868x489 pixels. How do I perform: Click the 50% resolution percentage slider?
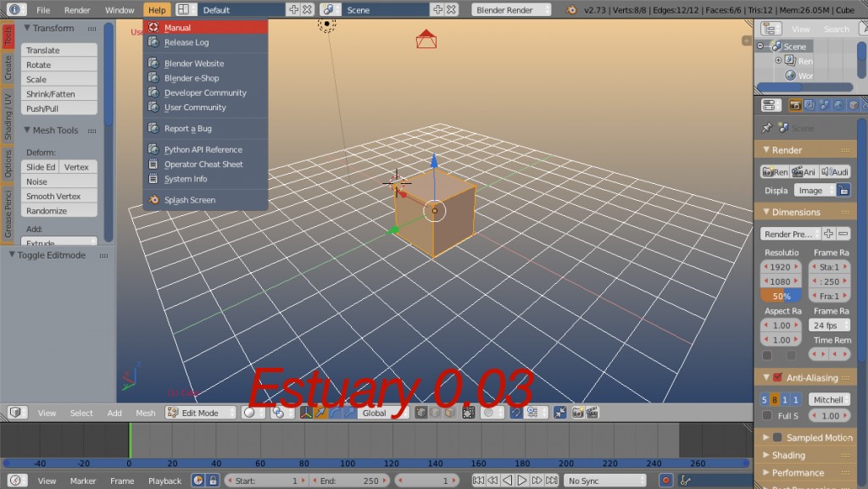click(x=780, y=295)
